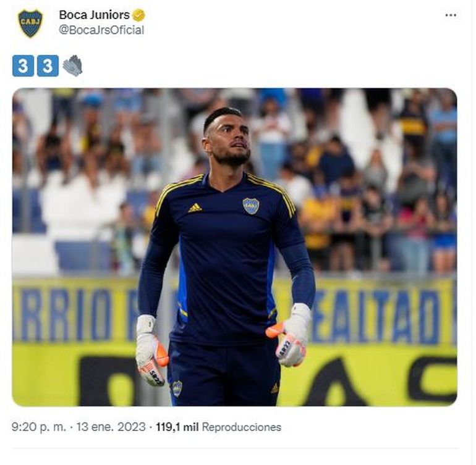This screenshot has width=476, height=465.
Task: Click the first number 3 emoji
Action: [x=23, y=66]
